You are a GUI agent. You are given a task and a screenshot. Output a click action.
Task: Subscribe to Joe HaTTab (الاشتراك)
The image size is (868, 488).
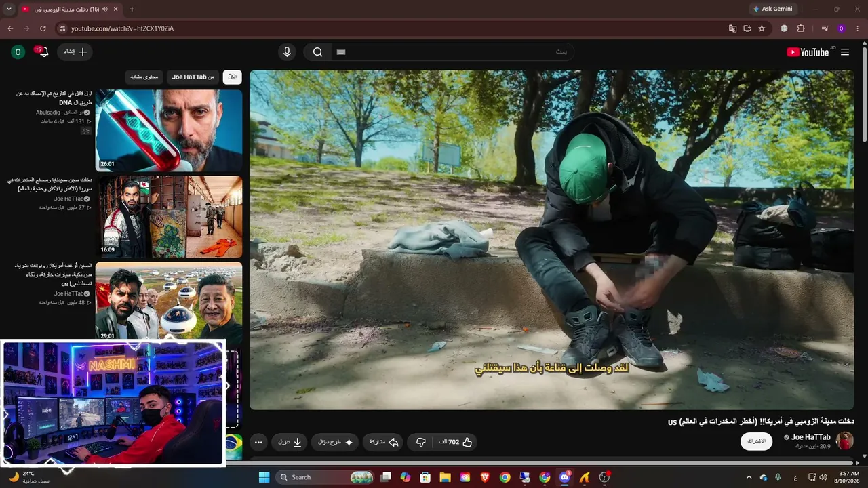point(756,441)
